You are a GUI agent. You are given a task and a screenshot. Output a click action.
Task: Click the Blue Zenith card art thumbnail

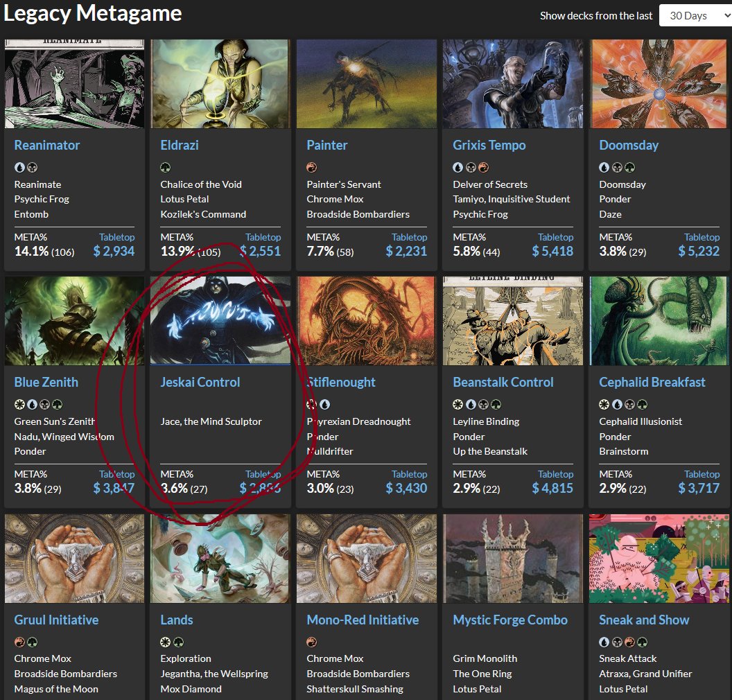(x=74, y=321)
